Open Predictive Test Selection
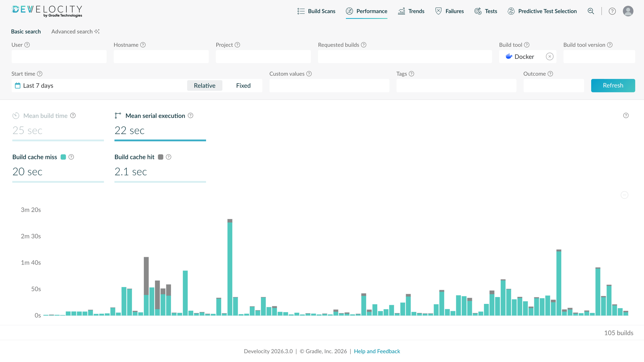The height and width of the screenshot is (362, 644). pyautogui.click(x=542, y=11)
